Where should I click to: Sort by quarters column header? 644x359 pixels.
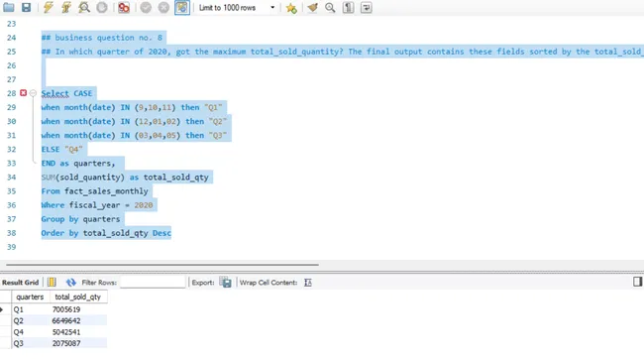pos(30,297)
